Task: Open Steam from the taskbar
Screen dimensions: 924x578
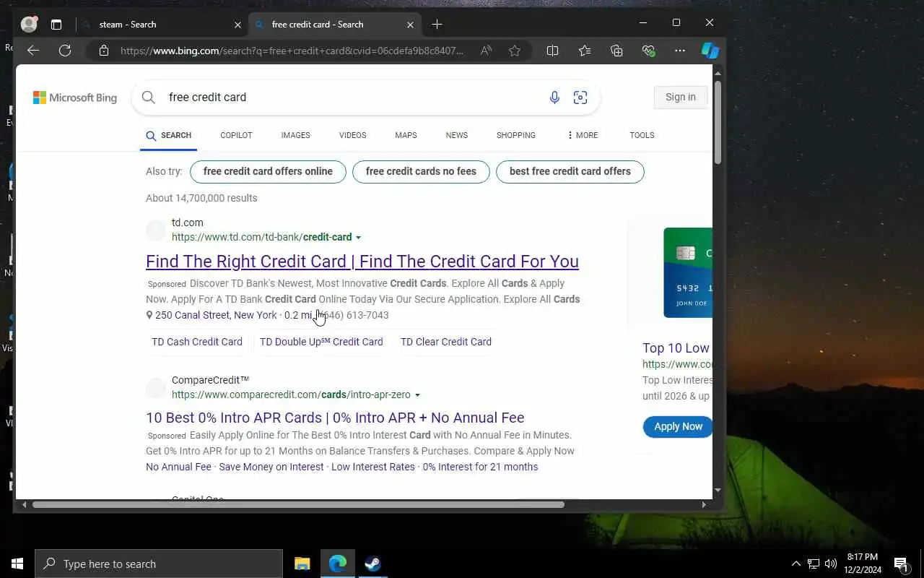Action: (x=372, y=564)
